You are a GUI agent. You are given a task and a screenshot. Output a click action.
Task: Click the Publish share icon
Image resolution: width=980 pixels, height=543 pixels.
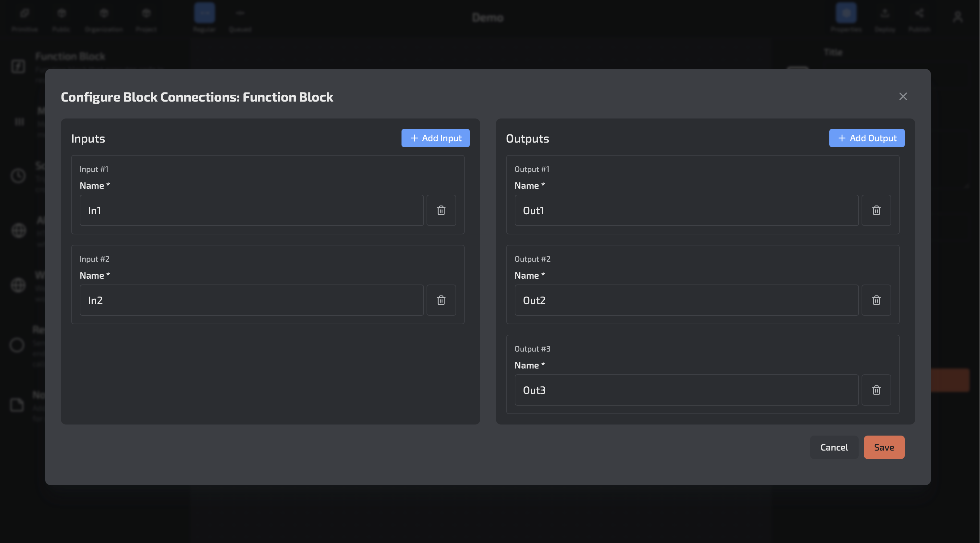[x=920, y=13]
